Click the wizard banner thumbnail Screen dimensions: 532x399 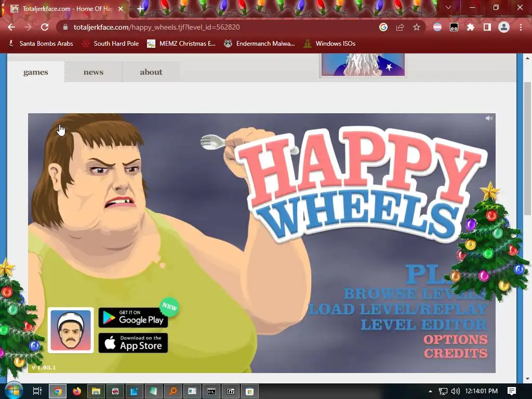(x=363, y=65)
